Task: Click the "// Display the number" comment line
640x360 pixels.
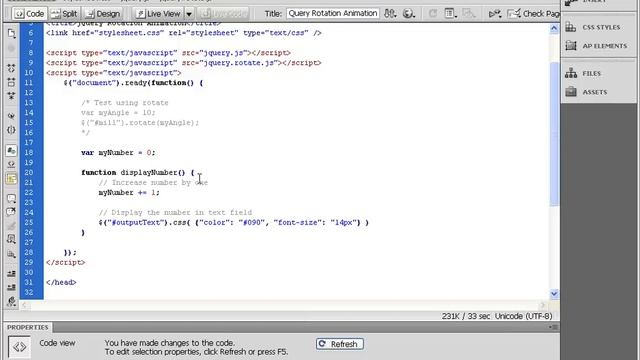Action: pyautogui.click(x=176, y=213)
